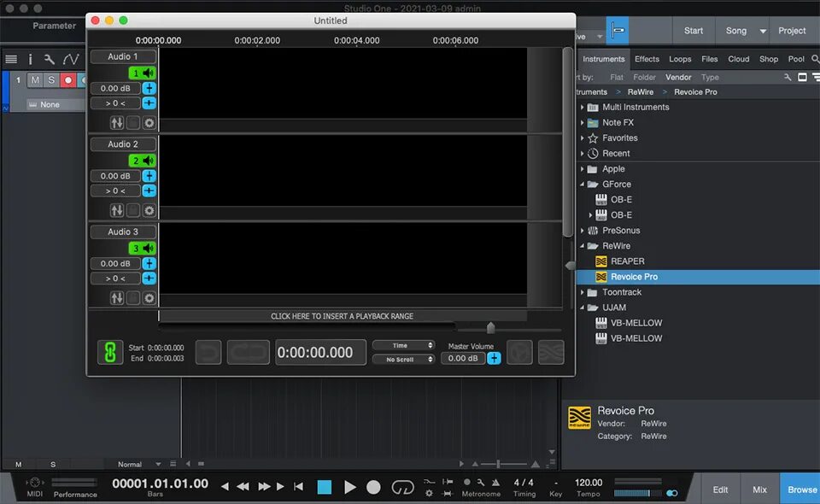820x504 pixels.
Task: Click Studio One Play button
Action: point(350,487)
